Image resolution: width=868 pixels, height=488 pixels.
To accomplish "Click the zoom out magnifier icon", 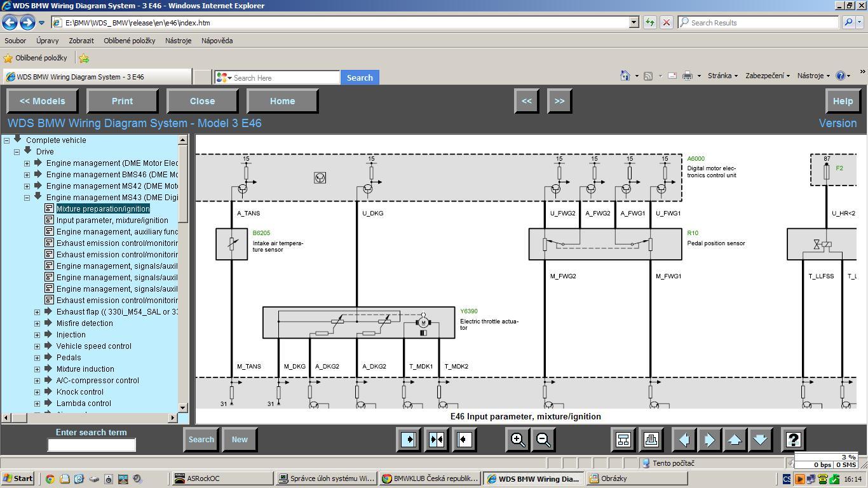I will [x=543, y=440].
